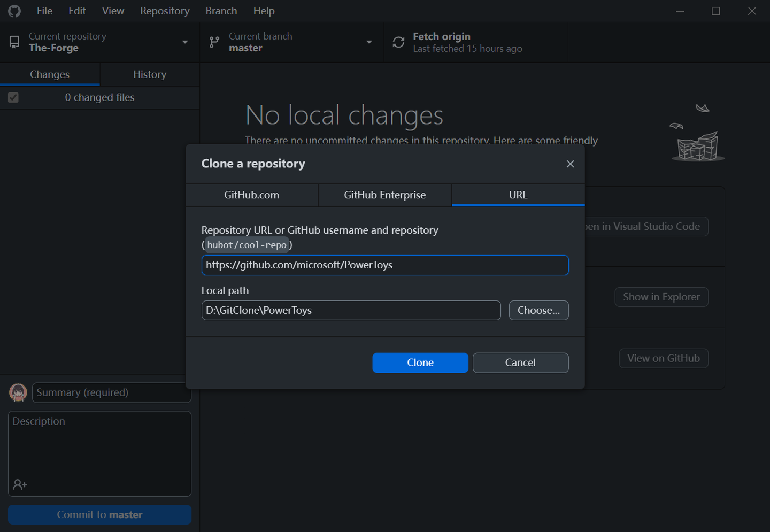Click the hubot/cool-repo example text
The width and height of the screenshot is (770, 532).
[x=247, y=245]
